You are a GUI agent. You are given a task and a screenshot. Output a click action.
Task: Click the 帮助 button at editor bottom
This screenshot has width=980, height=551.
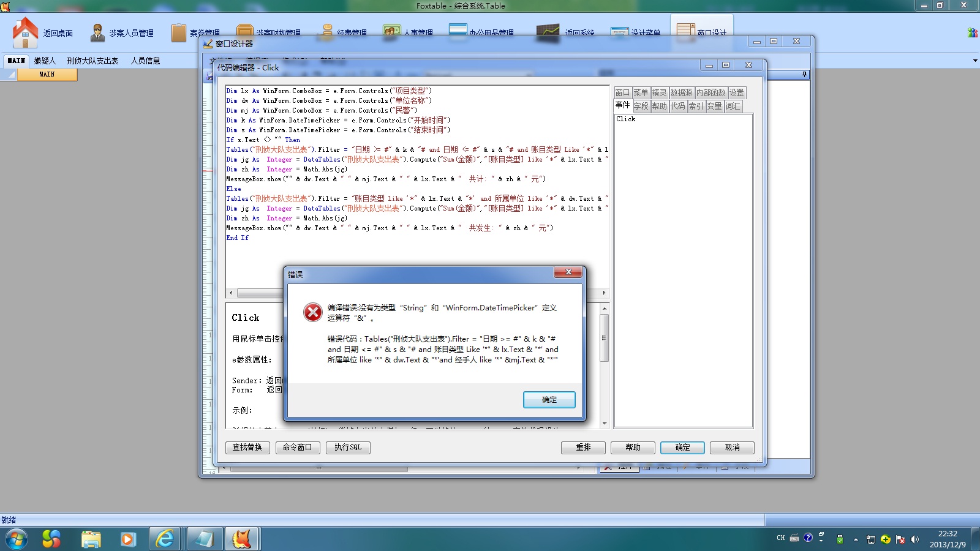(x=633, y=448)
